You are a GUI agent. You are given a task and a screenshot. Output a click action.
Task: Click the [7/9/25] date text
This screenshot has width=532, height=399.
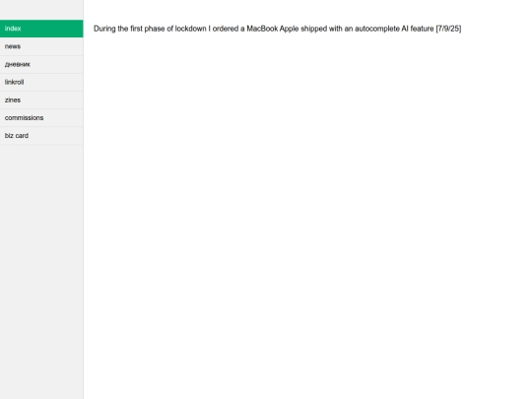(x=448, y=29)
